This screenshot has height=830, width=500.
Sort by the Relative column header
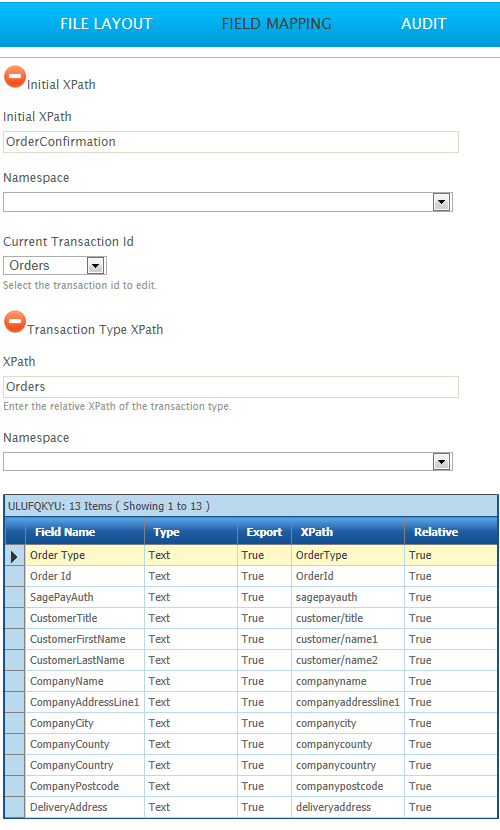(x=451, y=532)
